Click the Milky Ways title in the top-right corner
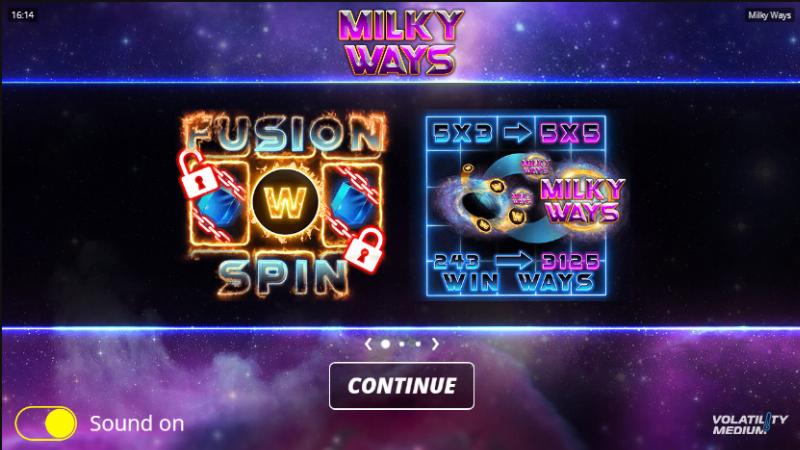This screenshot has width=800, height=450. coord(769,15)
